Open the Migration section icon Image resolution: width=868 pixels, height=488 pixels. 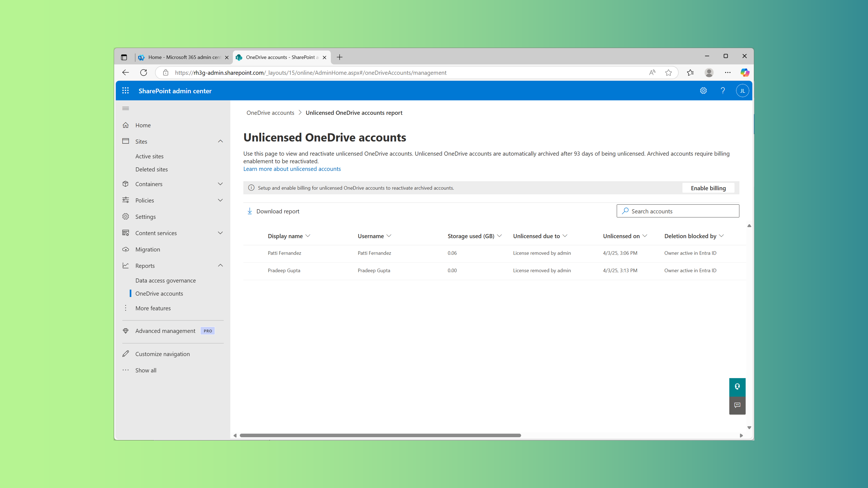tap(125, 249)
